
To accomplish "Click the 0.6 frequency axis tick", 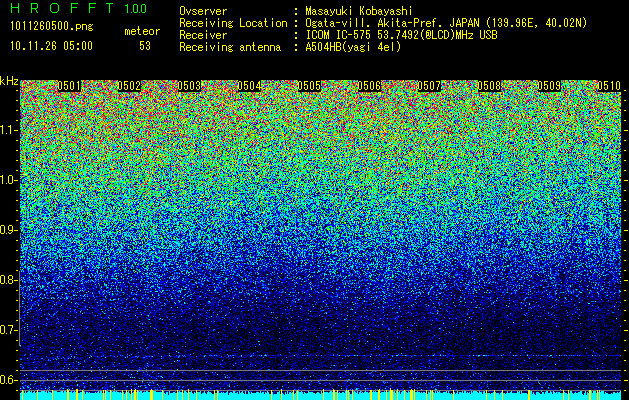I will click(9, 380).
